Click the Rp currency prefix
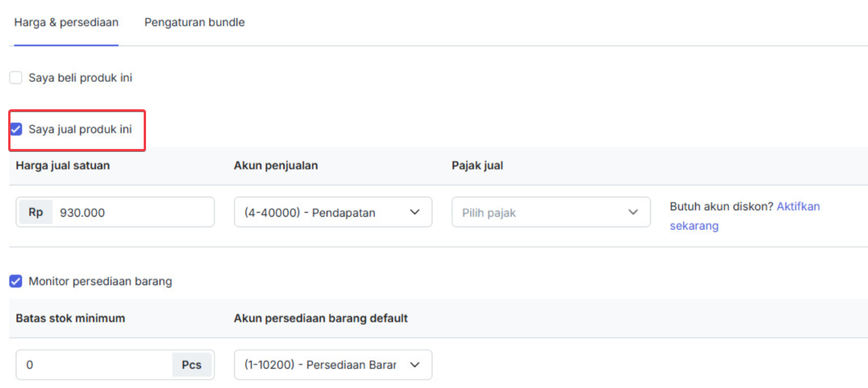This screenshot has height=388, width=868. [x=36, y=213]
